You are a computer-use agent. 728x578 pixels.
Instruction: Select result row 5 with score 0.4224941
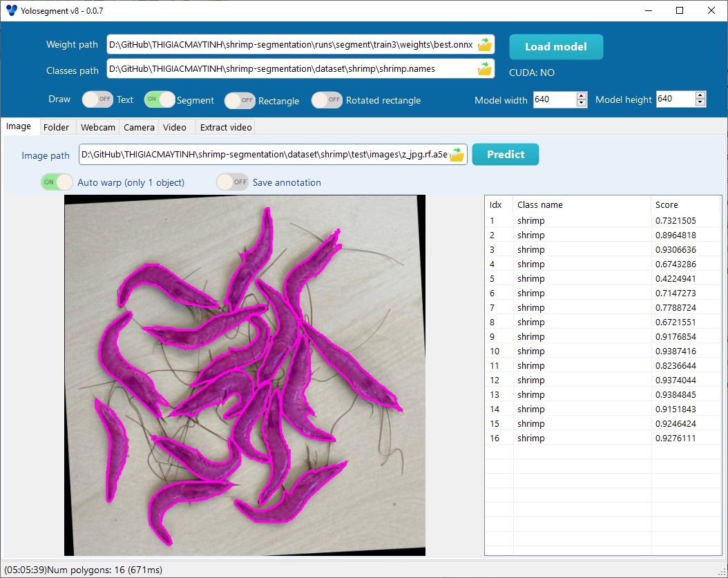click(x=601, y=279)
